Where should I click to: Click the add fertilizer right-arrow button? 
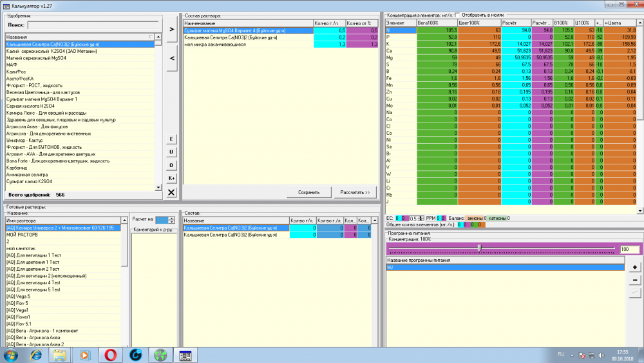pyautogui.click(x=172, y=29)
